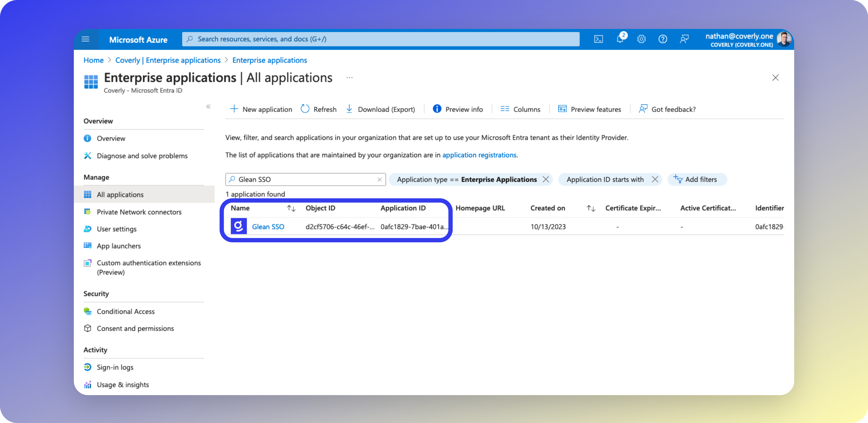Click Download (Export) in toolbar

click(x=381, y=109)
